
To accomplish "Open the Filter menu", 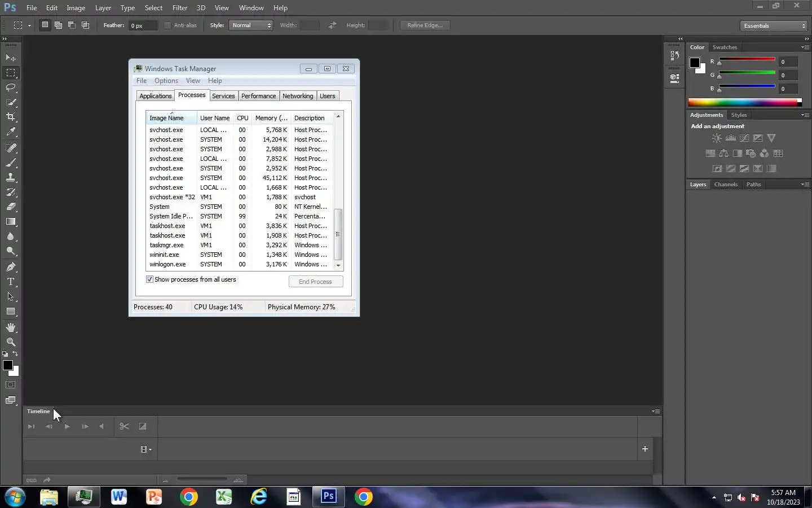I will click(x=180, y=8).
